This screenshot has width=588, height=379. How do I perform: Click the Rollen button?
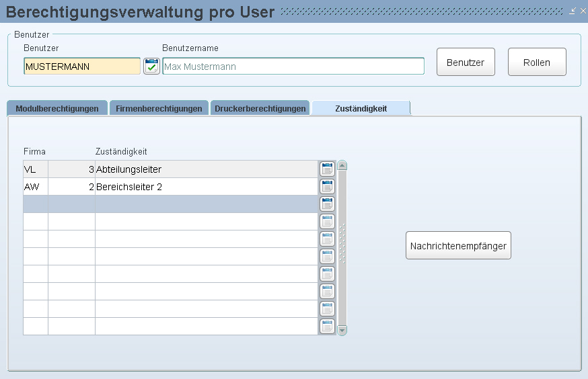[536, 62]
